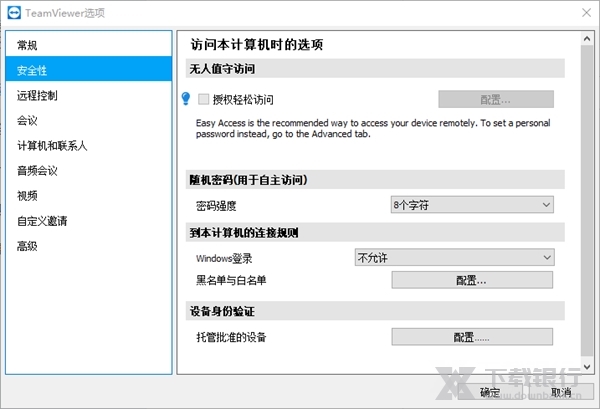Open the 视频 settings category
Screen dimensions: 600x409
[89, 196]
